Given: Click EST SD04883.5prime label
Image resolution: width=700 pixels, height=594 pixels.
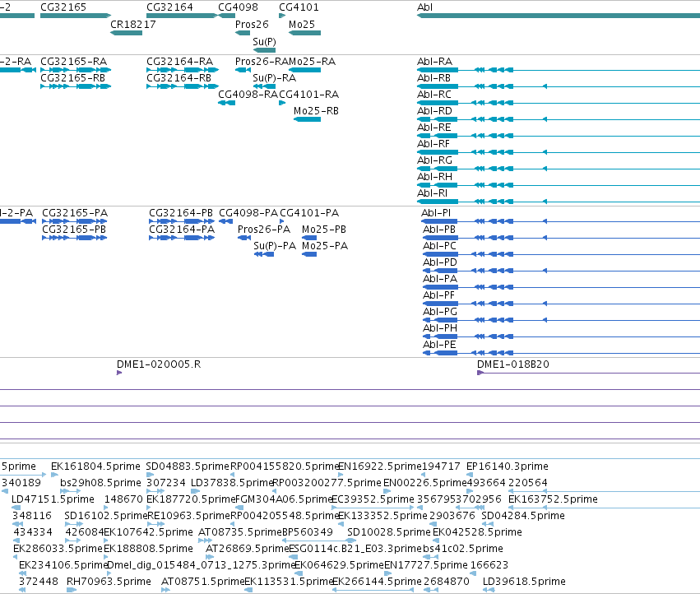Looking at the screenshot, I should coord(188,466).
